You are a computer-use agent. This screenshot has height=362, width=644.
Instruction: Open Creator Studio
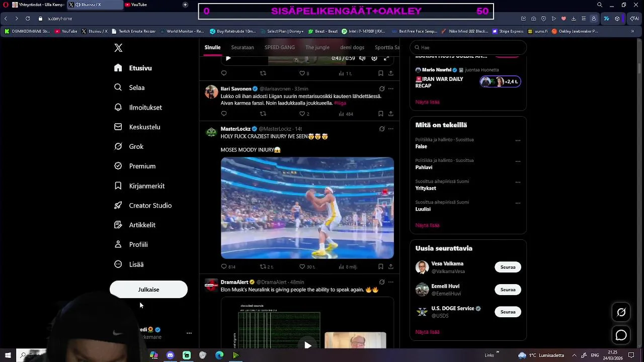(143, 205)
